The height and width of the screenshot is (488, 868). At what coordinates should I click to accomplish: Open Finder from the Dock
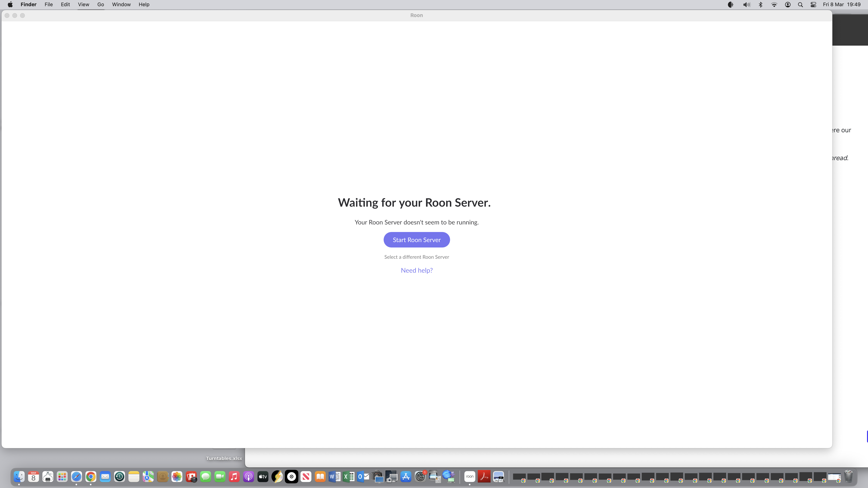pyautogui.click(x=19, y=477)
